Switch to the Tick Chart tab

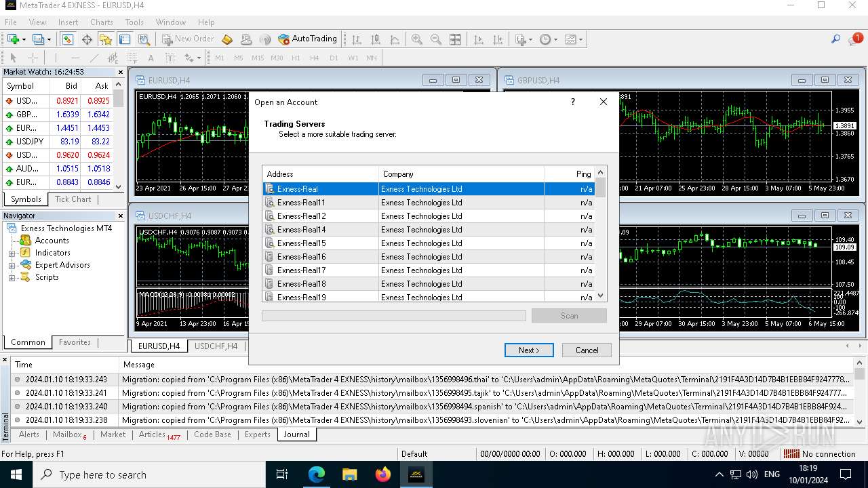point(73,199)
